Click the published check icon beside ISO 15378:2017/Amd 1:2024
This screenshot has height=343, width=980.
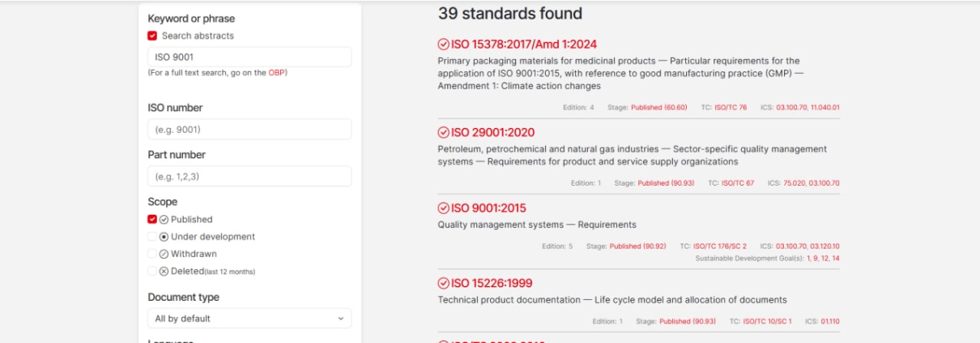coord(443,45)
